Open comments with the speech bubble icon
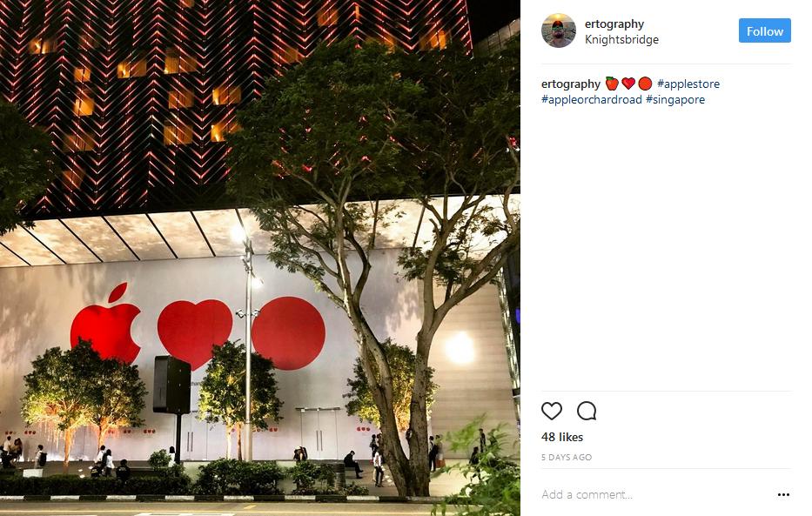The width and height of the screenshot is (812, 516). (587, 411)
